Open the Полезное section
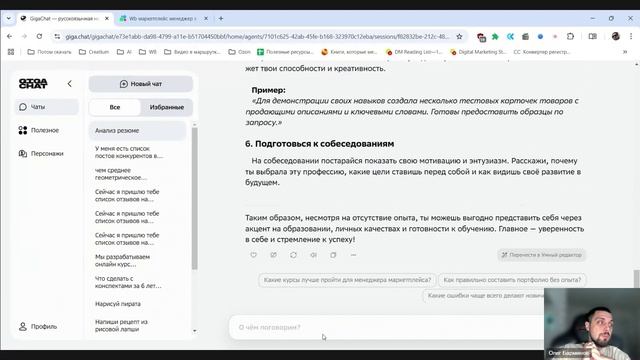Viewport: 640px width, 360px height. tap(39, 130)
